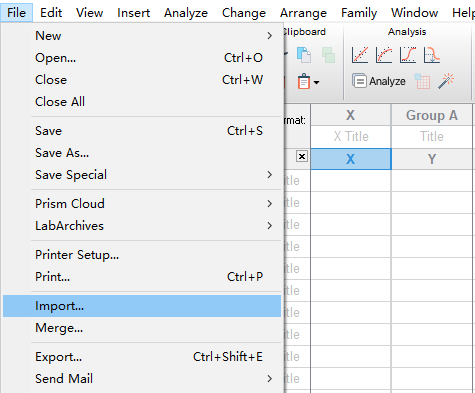The height and width of the screenshot is (393, 475).
Task: Open the Window menu
Action: click(x=414, y=13)
